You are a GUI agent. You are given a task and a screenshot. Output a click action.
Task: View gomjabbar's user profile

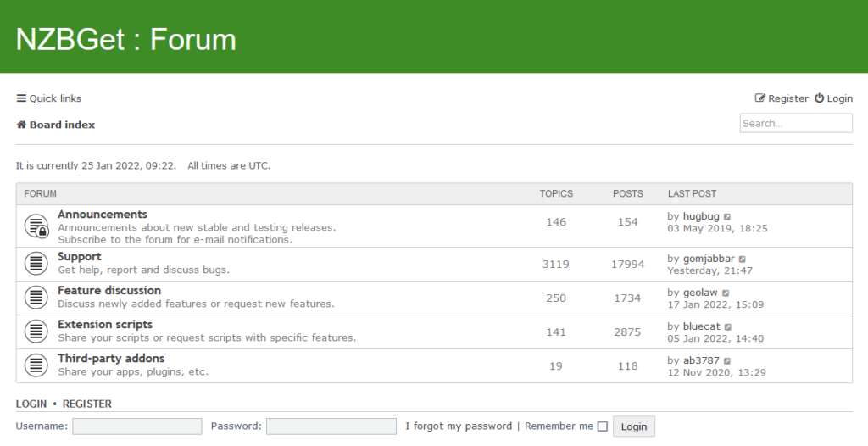click(x=709, y=258)
